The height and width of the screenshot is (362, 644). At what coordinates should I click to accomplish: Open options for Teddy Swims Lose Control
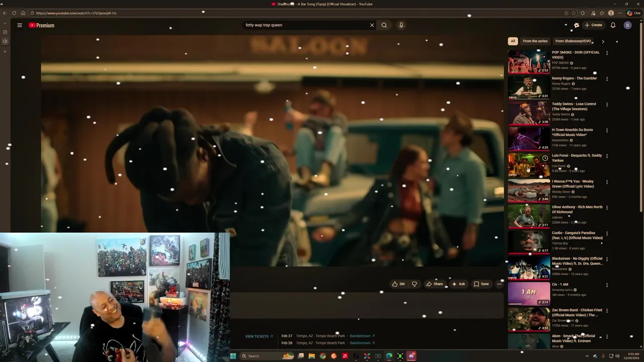tap(607, 105)
